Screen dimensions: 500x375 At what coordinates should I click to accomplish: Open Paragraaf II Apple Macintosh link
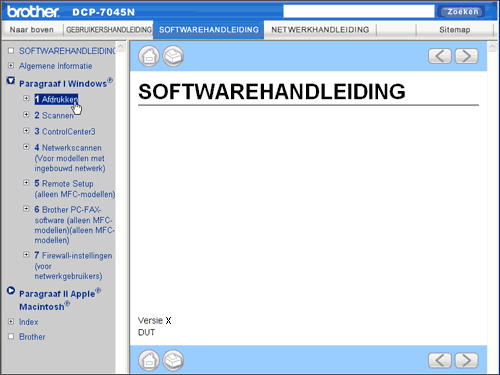tap(60, 299)
